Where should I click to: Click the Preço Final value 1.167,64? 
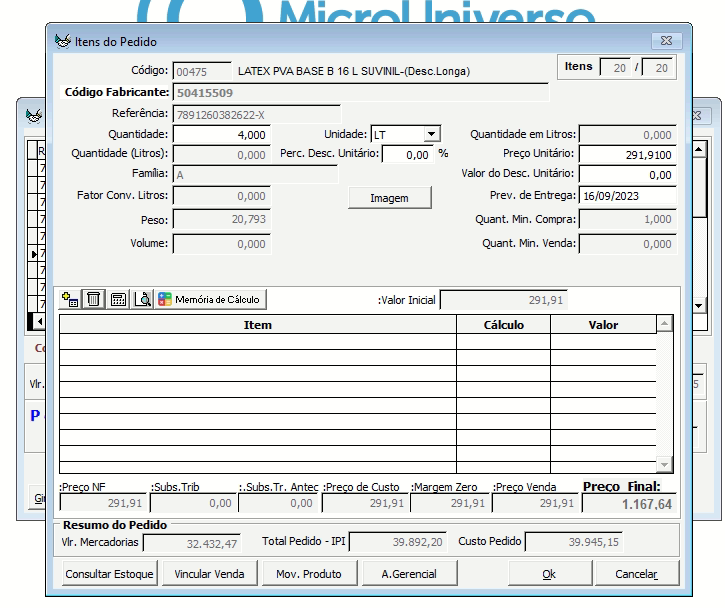tap(629, 504)
